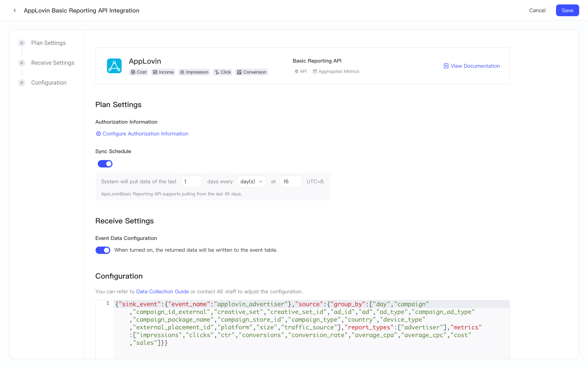This screenshot has height=368, width=588.
Task: Click the Income tag icon
Action: click(155, 72)
